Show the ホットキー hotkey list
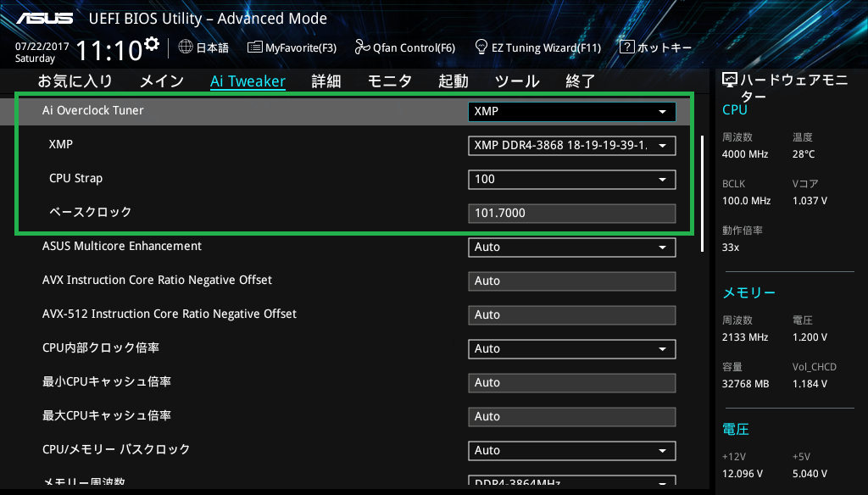This screenshot has height=495, width=868. coord(655,47)
